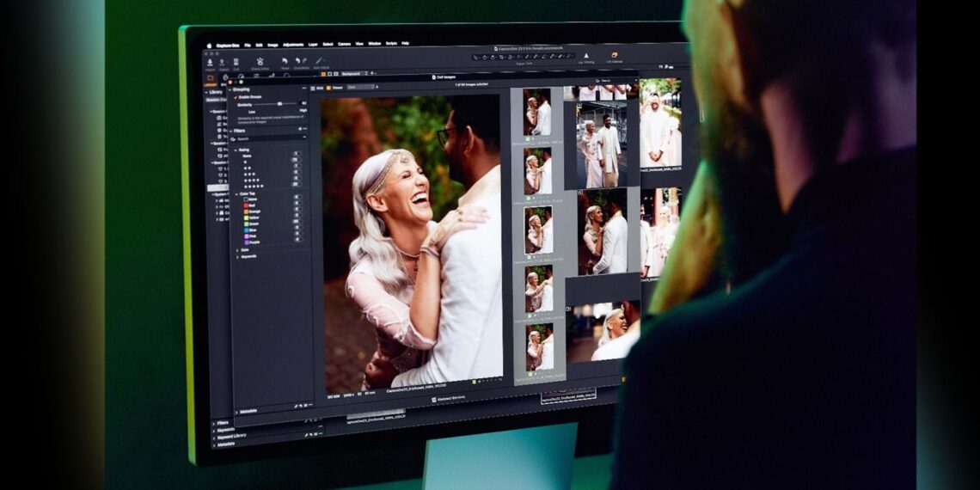Expand the Metadata section in Cull window
This screenshot has height=490, width=980.
236,411
